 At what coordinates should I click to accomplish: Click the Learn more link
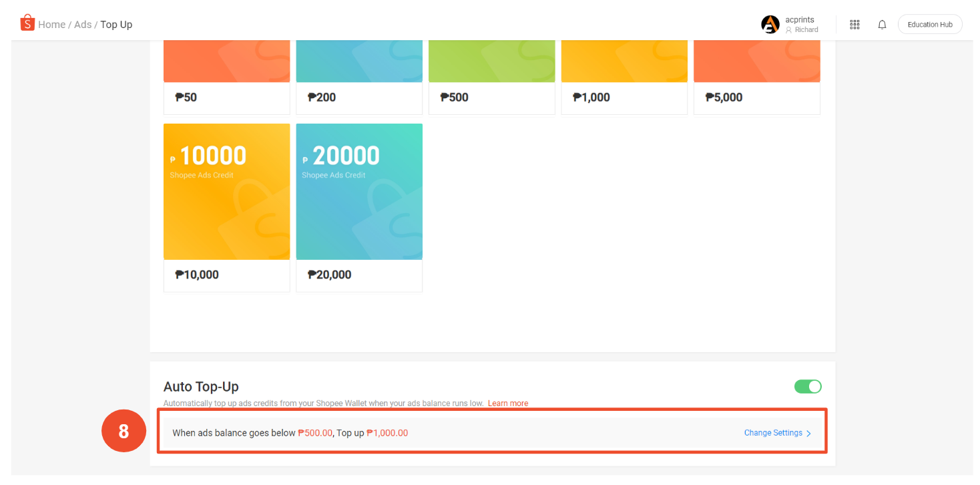coord(507,403)
